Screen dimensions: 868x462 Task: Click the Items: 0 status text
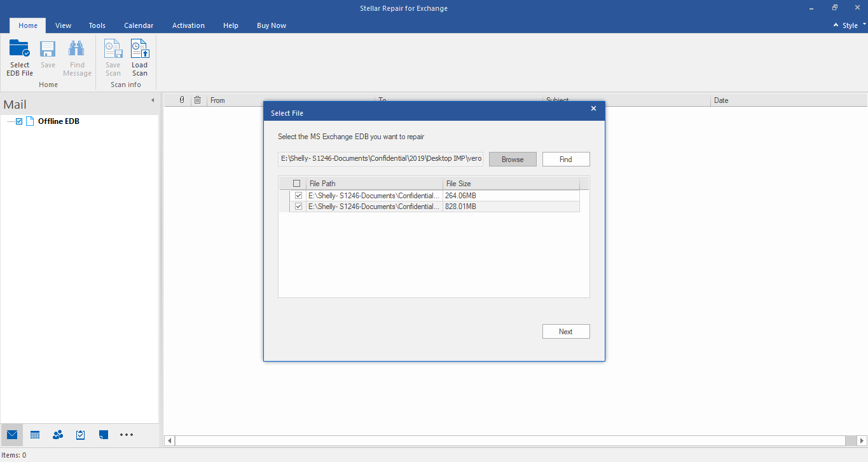13,455
